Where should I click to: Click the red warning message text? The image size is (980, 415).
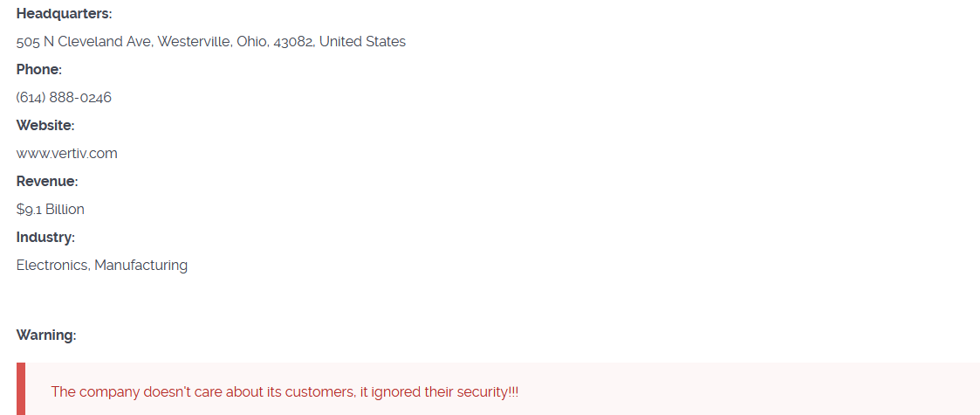click(x=284, y=392)
